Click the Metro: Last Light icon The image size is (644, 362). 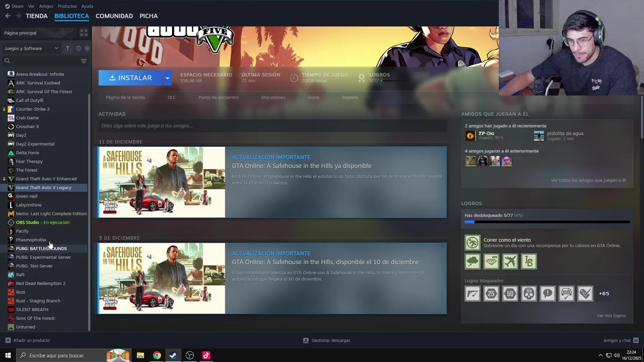pos(11,214)
